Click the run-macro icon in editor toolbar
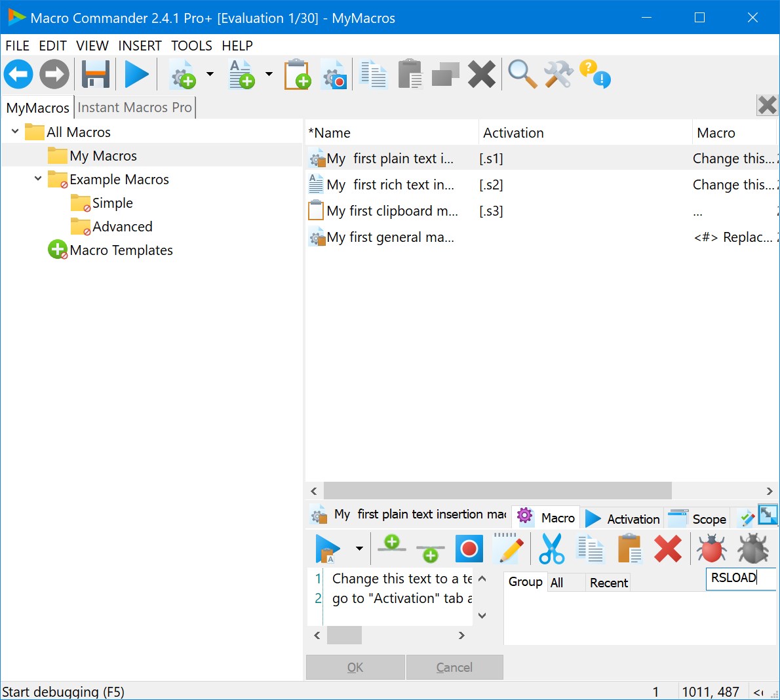The image size is (780, 700). tap(327, 549)
